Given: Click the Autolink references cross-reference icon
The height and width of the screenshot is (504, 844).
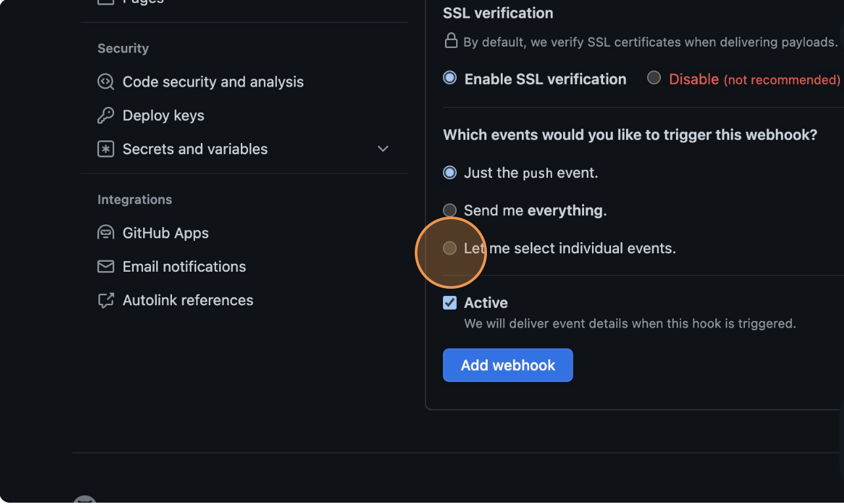Looking at the screenshot, I should pyautogui.click(x=106, y=300).
